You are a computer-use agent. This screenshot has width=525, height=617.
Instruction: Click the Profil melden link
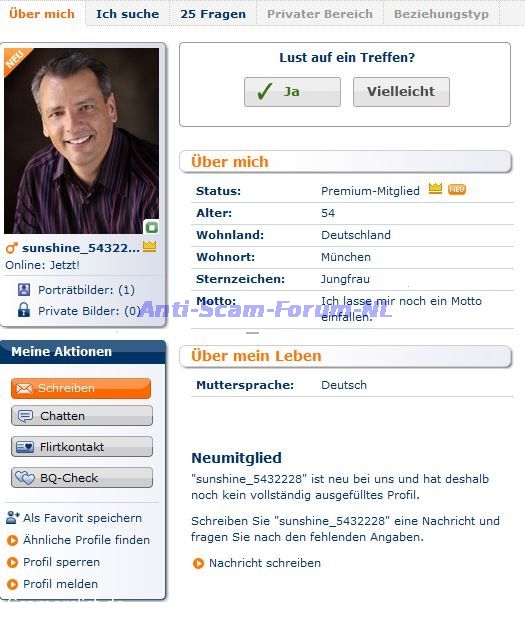tap(60, 584)
